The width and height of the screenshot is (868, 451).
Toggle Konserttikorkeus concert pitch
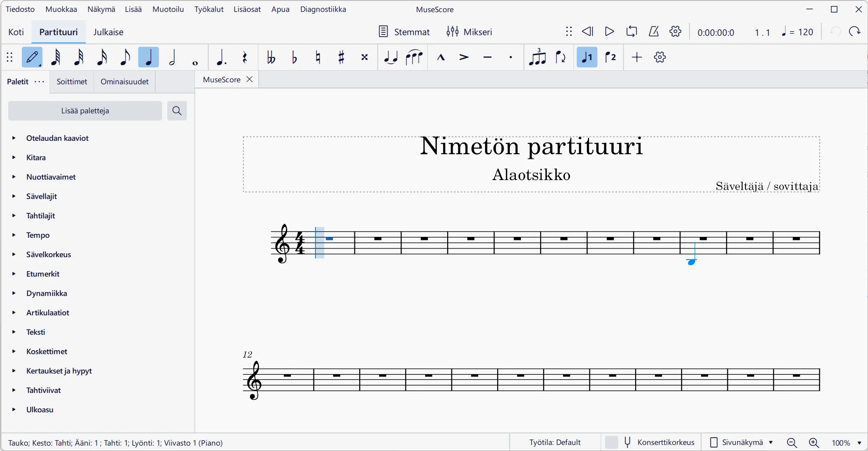(650, 442)
